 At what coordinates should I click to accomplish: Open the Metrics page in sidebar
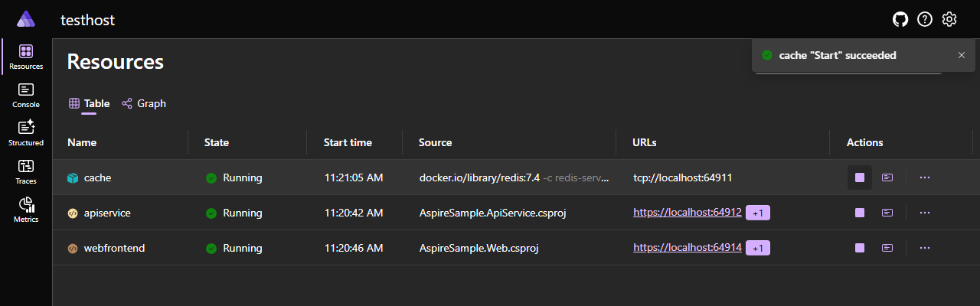pos(26,210)
